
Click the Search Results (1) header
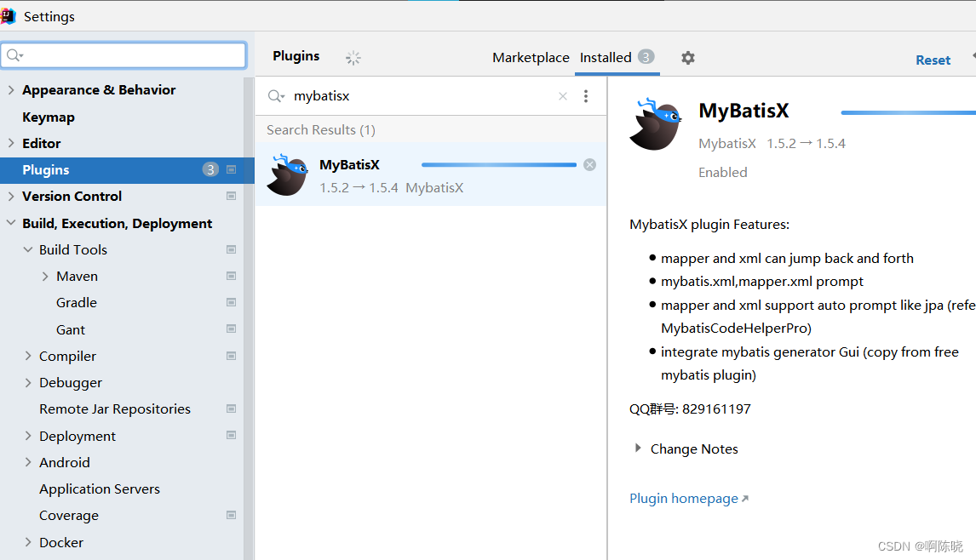coord(320,129)
